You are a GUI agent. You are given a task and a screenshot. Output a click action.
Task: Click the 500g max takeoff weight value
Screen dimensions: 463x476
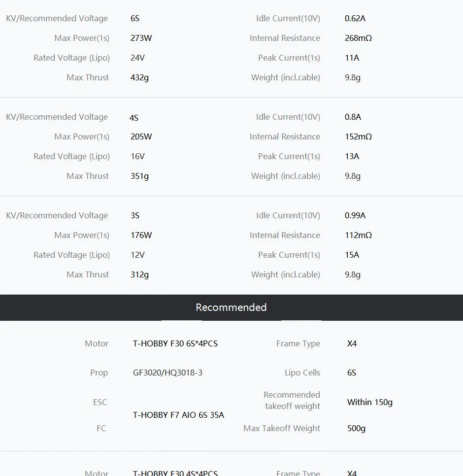tap(356, 428)
